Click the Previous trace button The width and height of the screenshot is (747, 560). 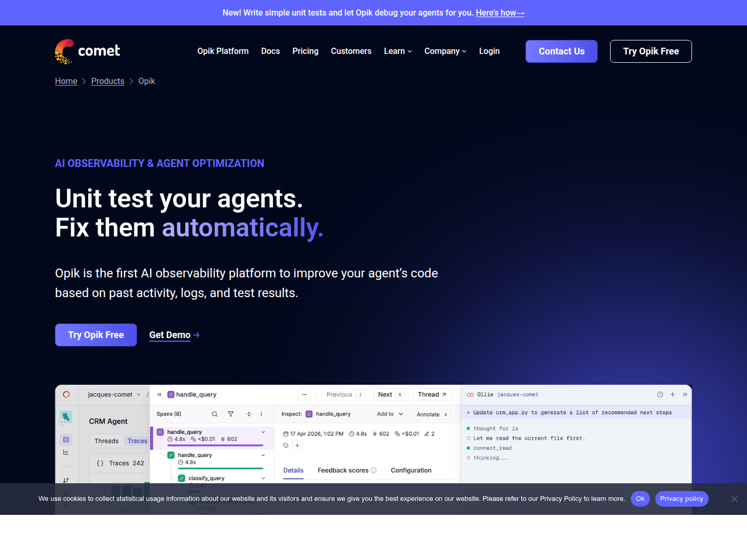(x=345, y=395)
